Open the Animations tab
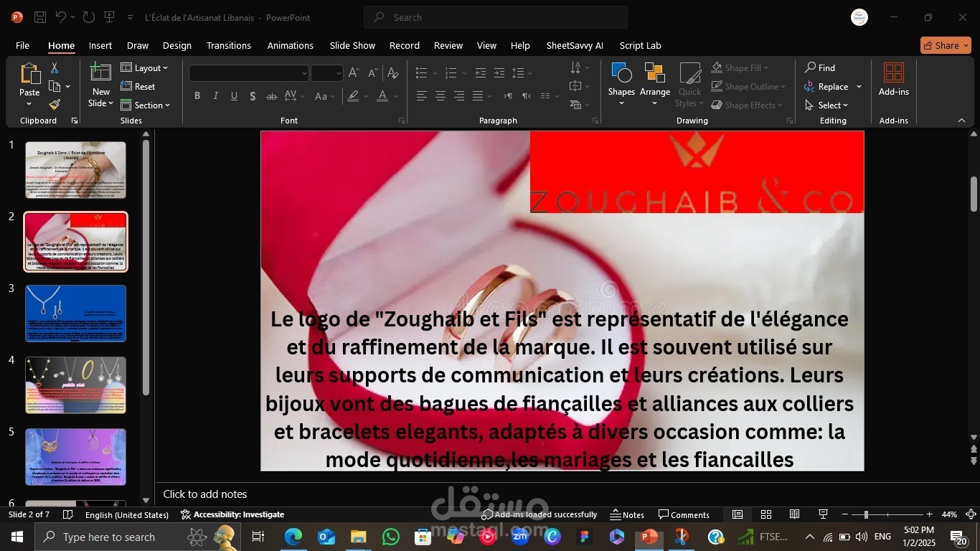Screen dimensions: 980x551 (x=291, y=45)
